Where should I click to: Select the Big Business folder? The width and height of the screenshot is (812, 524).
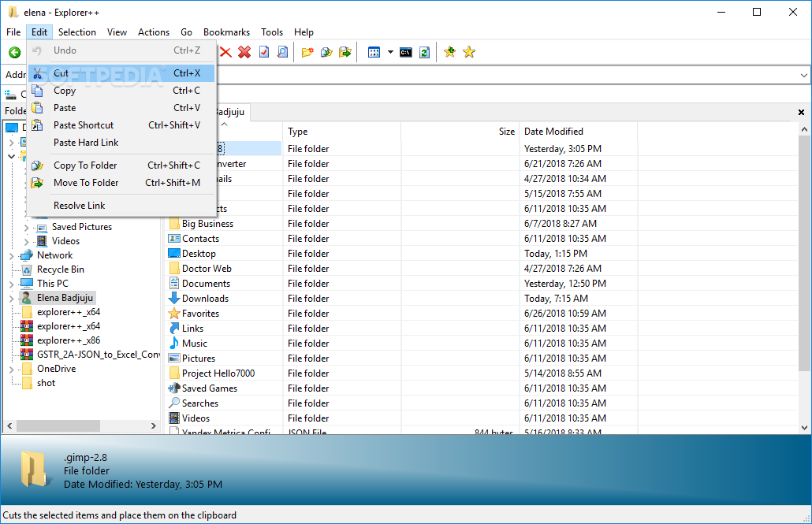pos(207,224)
